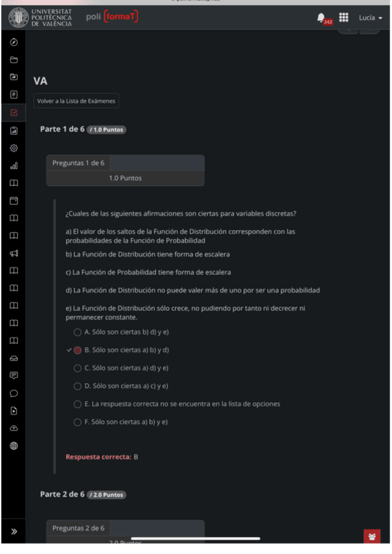Open the bar chart statistics icon
392x554 pixels.
click(x=14, y=166)
